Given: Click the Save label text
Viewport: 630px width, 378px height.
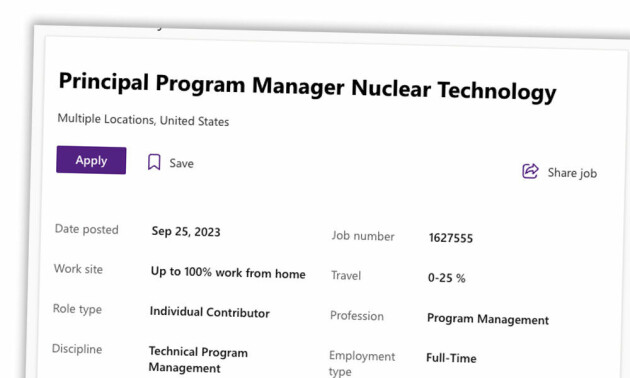Looking at the screenshot, I should coord(181,163).
